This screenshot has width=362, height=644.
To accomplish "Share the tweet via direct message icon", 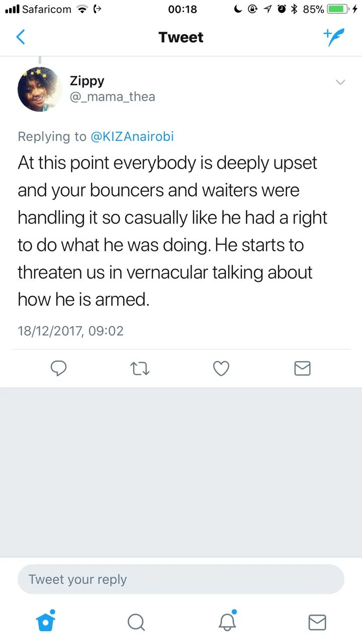I will 302,369.
